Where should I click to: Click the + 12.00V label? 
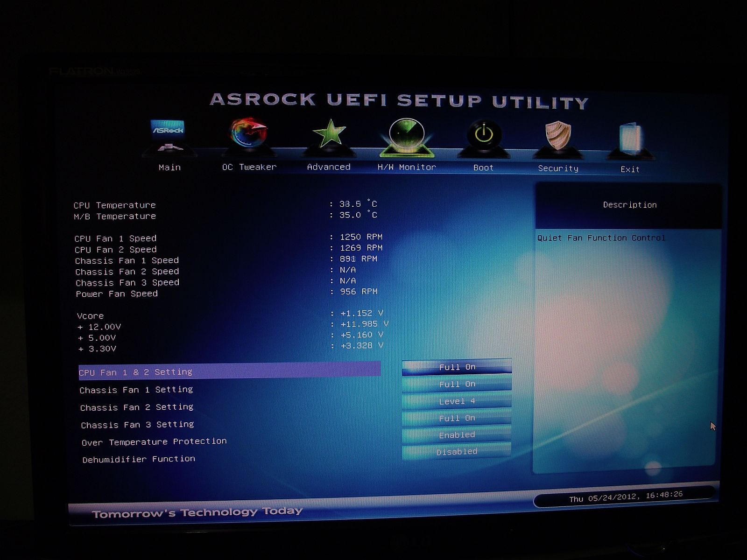(99, 327)
